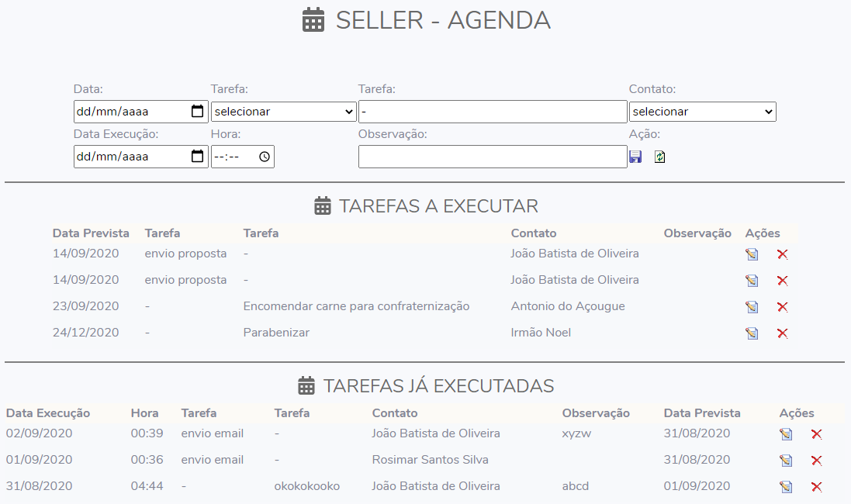The height and width of the screenshot is (504, 851).
Task: Click the time value 00:36
Action: 147,460
